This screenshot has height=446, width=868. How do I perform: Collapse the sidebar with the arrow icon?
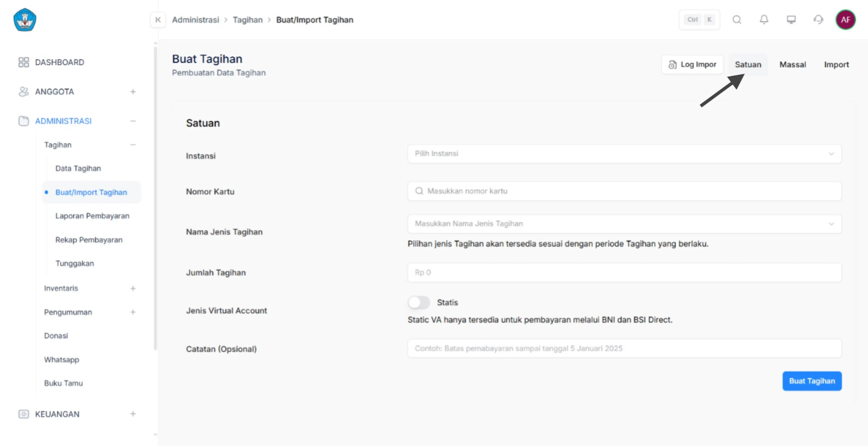(158, 20)
